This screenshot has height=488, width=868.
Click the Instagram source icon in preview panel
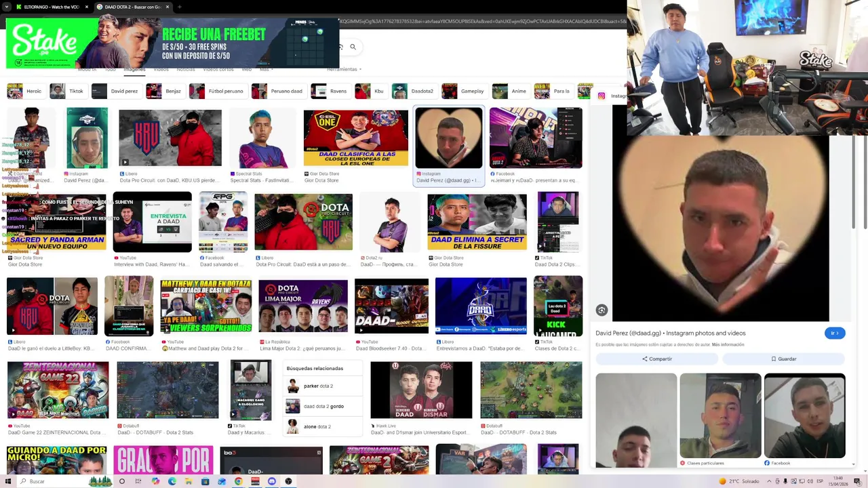click(x=601, y=96)
